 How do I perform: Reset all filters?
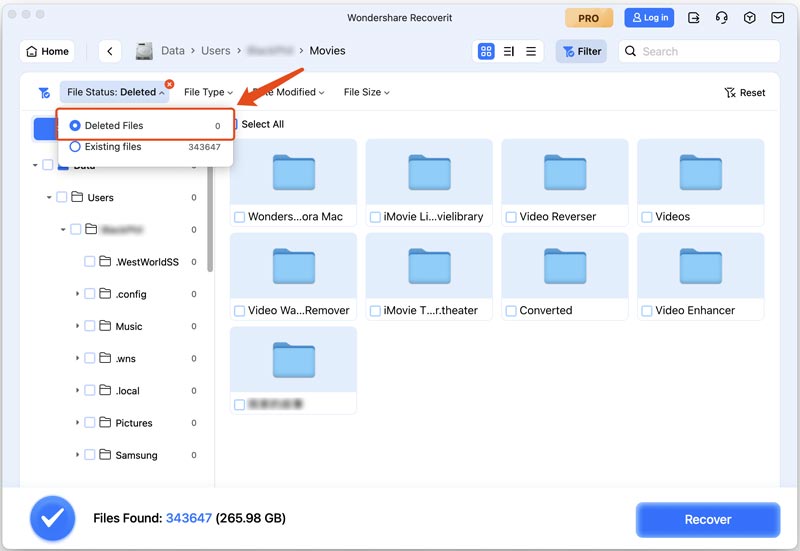pyautogui.click(x=745, y=93)
